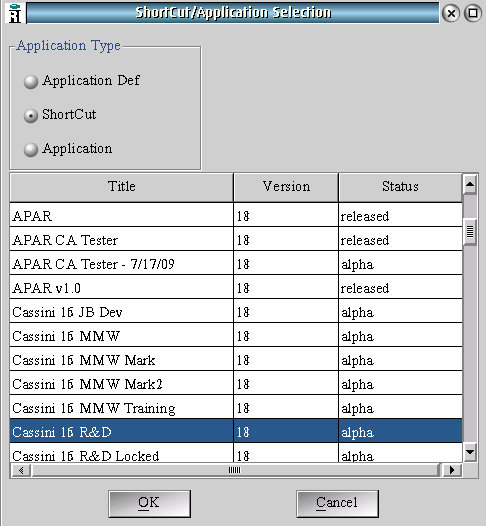Sort by the Status column header

point(400,187)
